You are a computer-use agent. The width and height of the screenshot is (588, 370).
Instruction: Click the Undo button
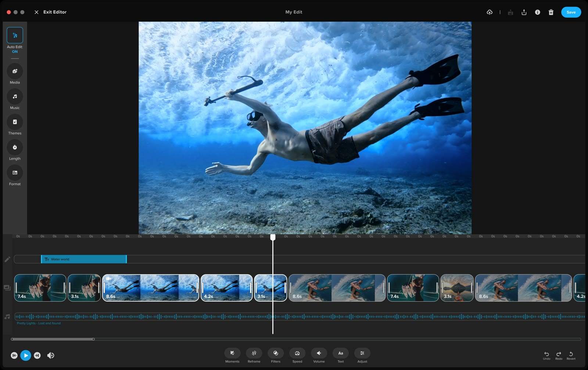coord(546,355)
